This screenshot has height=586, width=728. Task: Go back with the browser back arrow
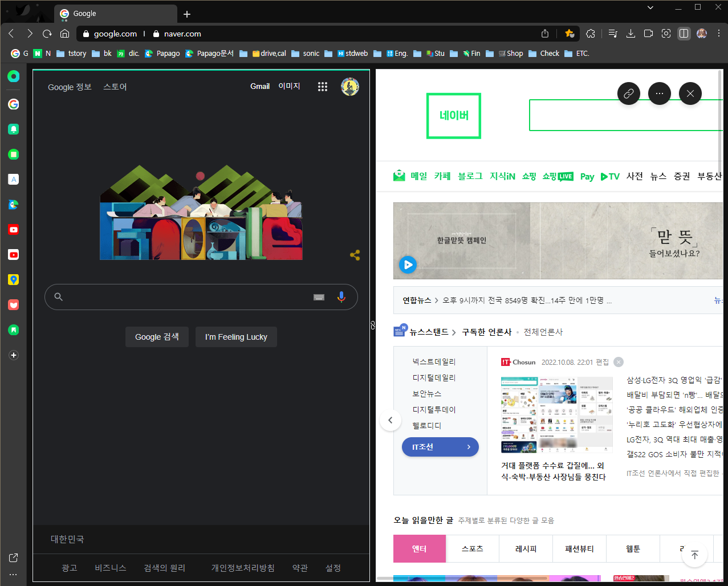(12, 34)
